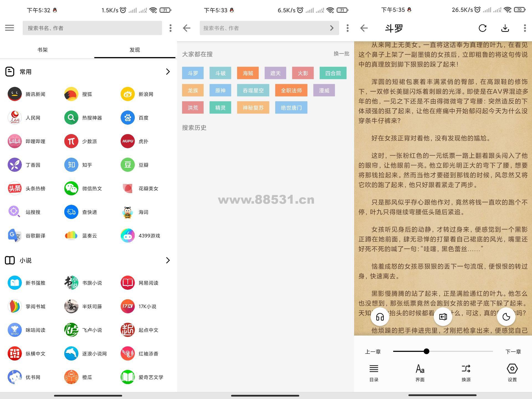
Task: Open the 新浪网 icon
Action: click(x=128, y=94)
